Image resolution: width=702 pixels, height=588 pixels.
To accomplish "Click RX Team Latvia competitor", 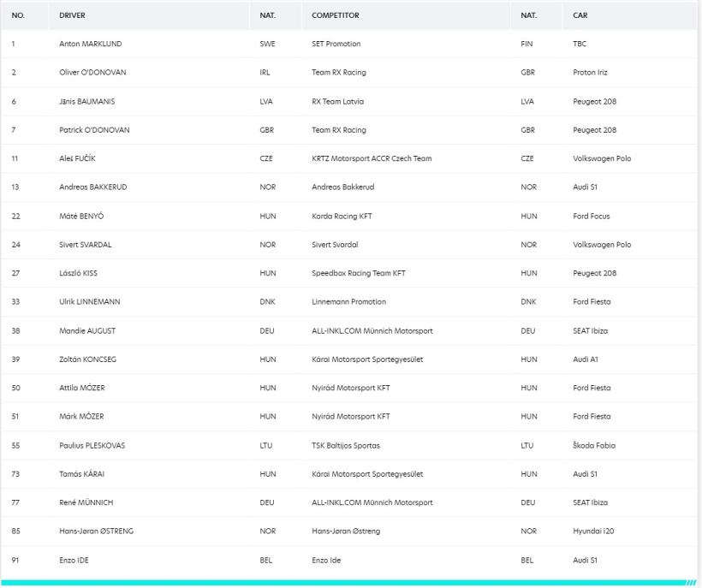I will (x=337, y=102).
